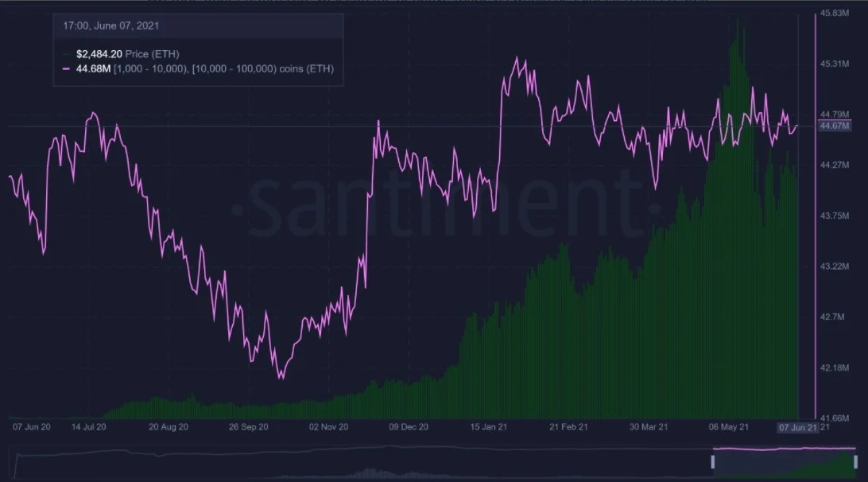Click the pink line's highest peak in January 2021
This screenshot has width=868, height=482.
517,58
